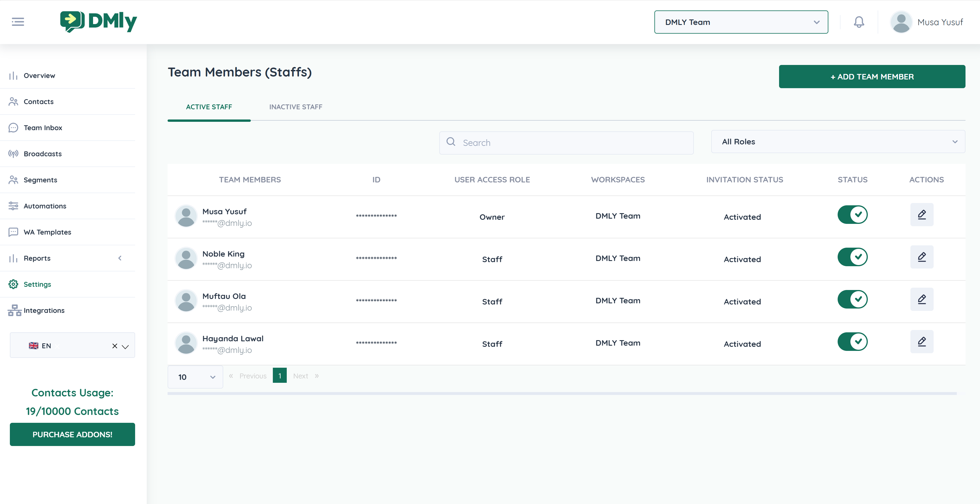Click the Add Team Member button
This screenshot has width=980, height=504.
[x=872, y=77]
